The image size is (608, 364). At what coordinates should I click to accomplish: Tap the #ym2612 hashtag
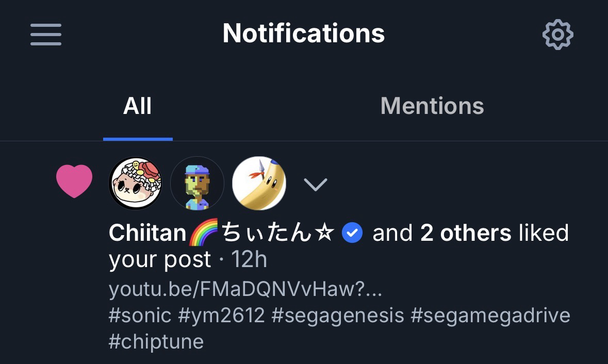coord(221,315)
